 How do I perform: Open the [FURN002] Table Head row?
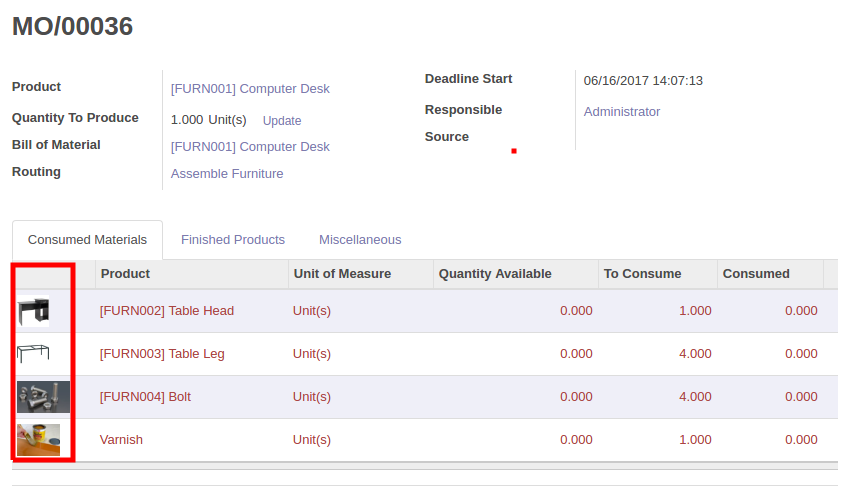(167, 311)
